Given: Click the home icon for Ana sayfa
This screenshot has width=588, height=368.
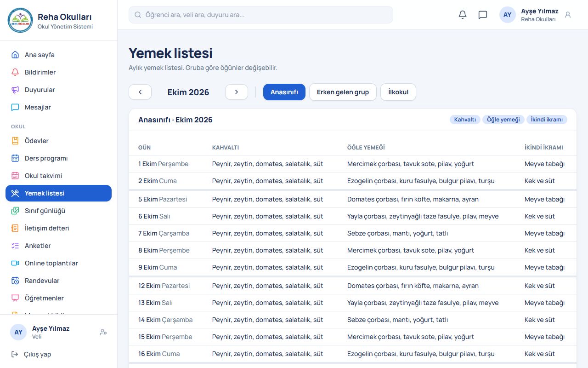Looking at the screenshot, I should (15, 55).
